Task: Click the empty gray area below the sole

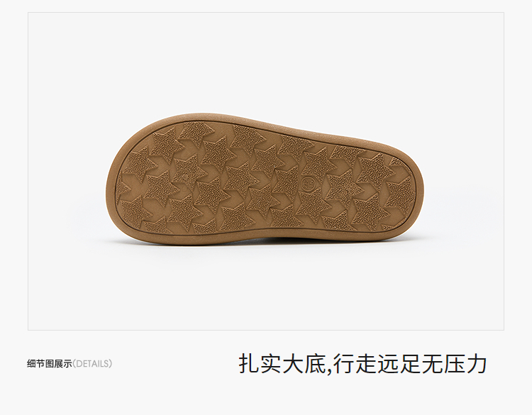Action: coord(266,289)
